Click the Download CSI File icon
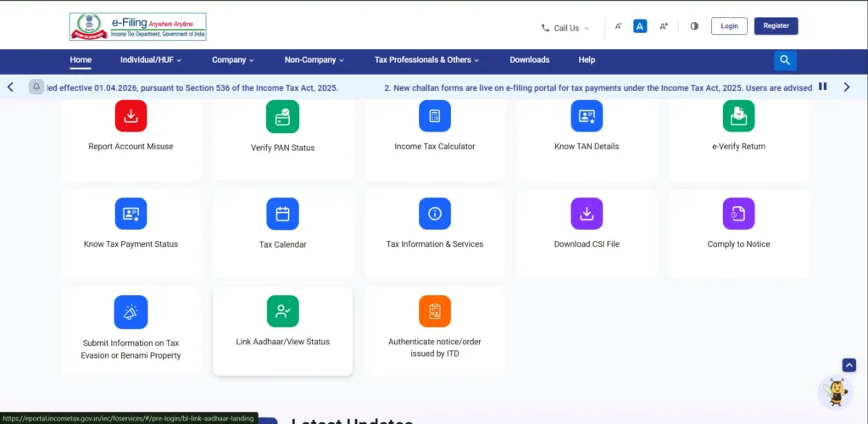The image size is (868, 424). coord(587,214)
